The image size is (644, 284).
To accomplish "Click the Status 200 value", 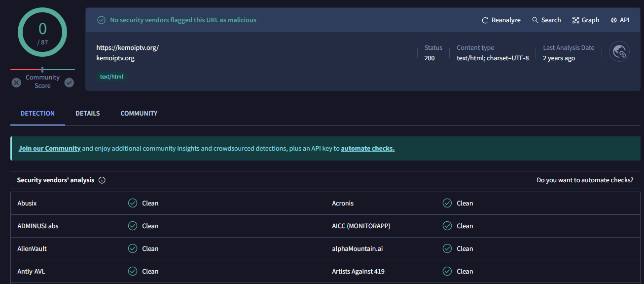I will pos(429,58).
